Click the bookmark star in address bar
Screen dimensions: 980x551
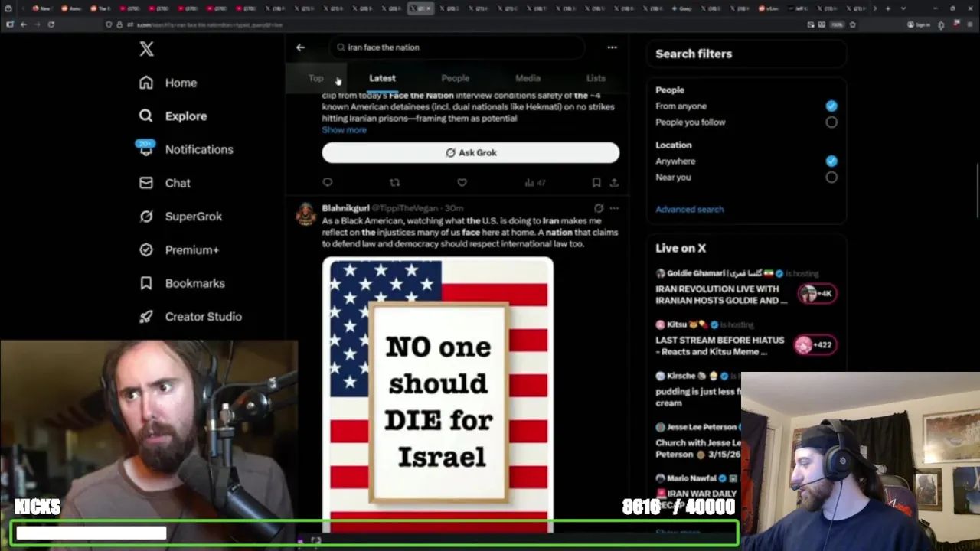click(852, 24)
